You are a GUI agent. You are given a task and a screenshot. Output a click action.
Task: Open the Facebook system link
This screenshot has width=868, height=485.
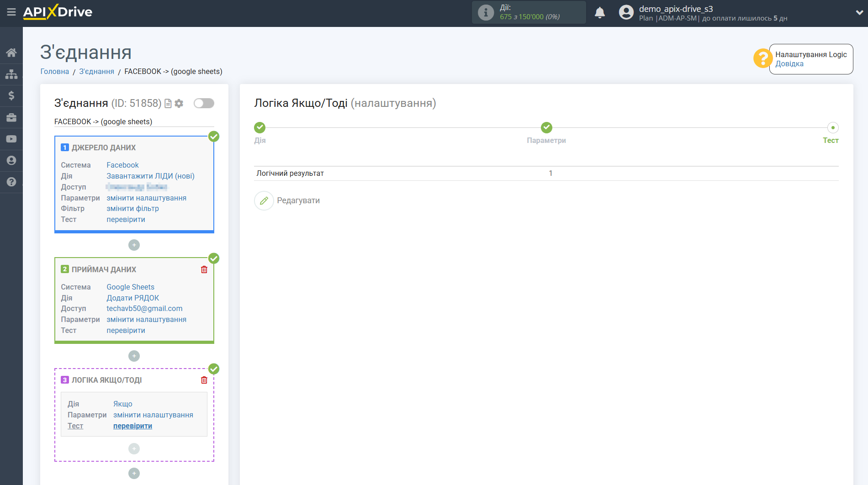[122, 165]
